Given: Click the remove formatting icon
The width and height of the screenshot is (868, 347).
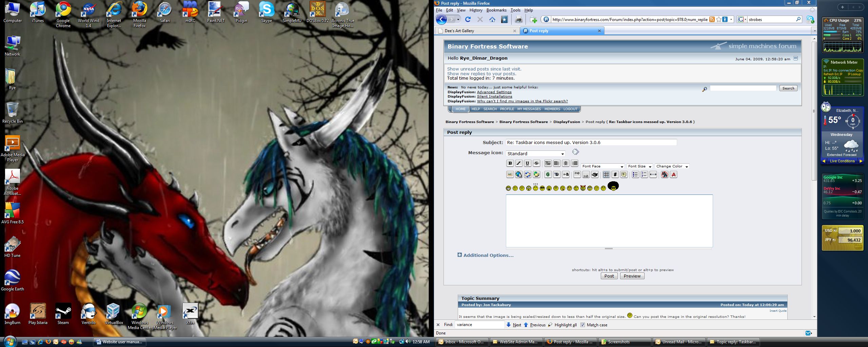Looking at the screenshot, I should [x=665, y=175].
